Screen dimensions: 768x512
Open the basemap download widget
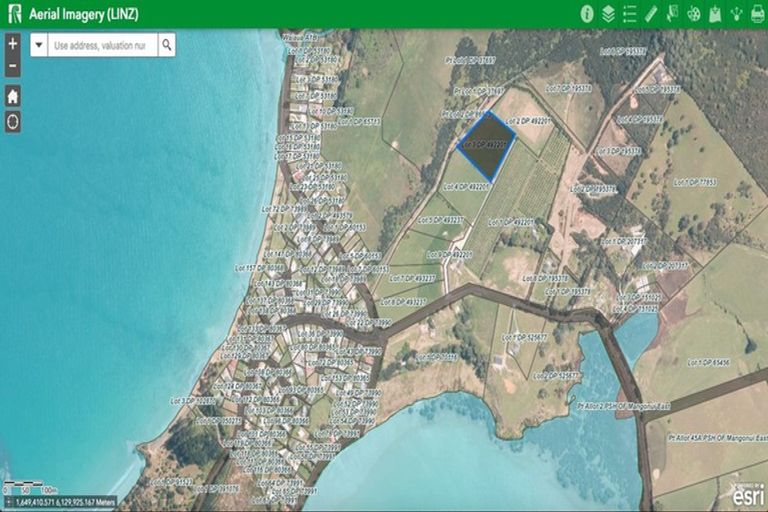coord(714,14)
